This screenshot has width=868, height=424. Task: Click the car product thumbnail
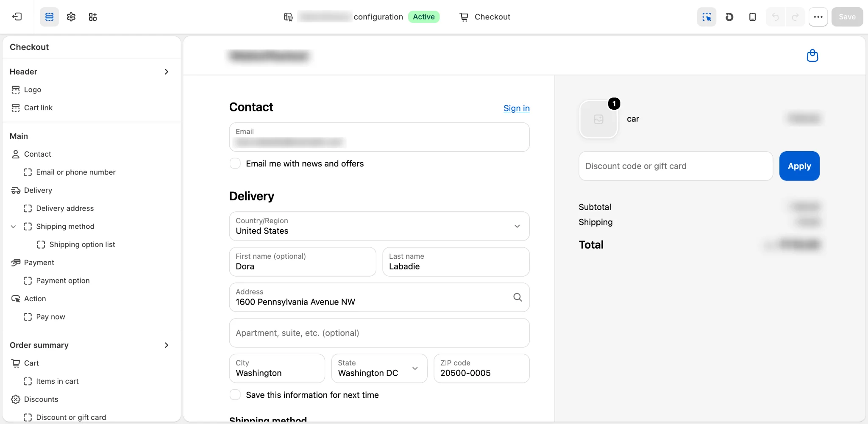[x=598, y=119]
